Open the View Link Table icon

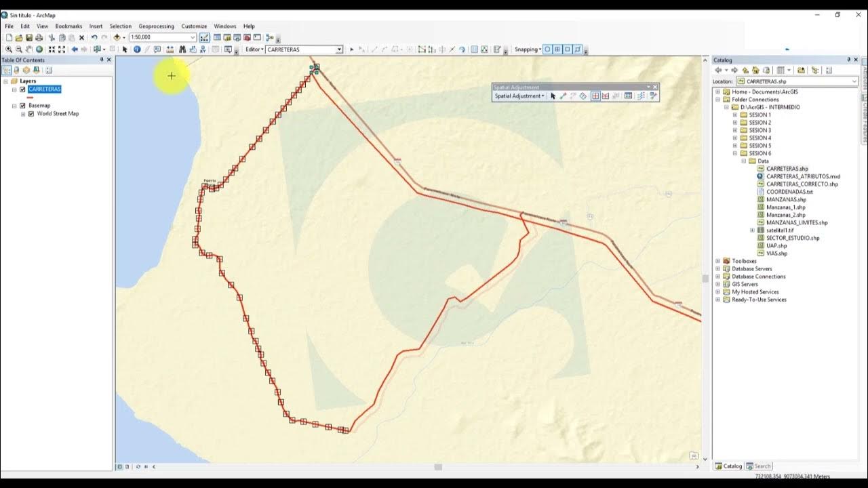point(628,96)
